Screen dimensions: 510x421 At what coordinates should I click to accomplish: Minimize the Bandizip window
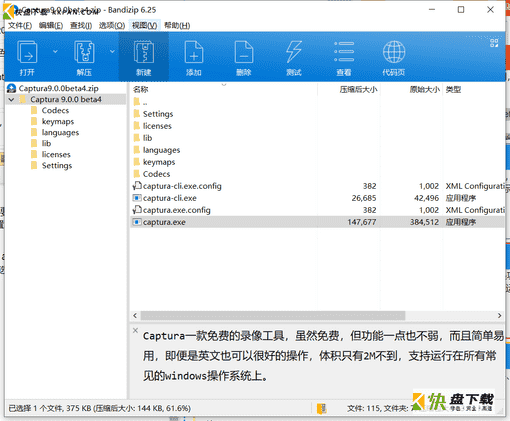pyautogui.click(x=432, y=10)
